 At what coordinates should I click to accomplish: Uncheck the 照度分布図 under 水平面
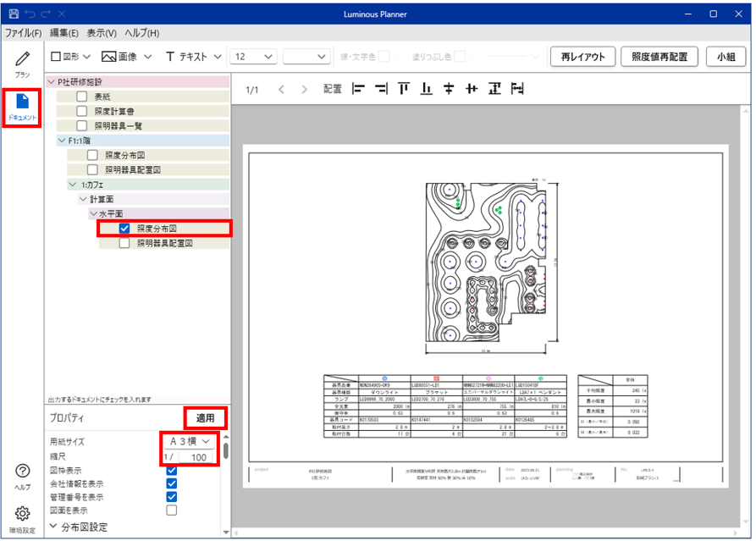[124, 229]
